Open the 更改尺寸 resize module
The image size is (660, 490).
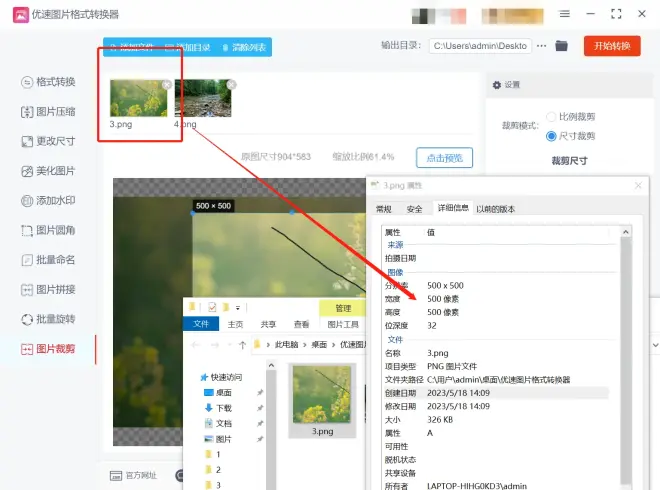pos(48,141)
